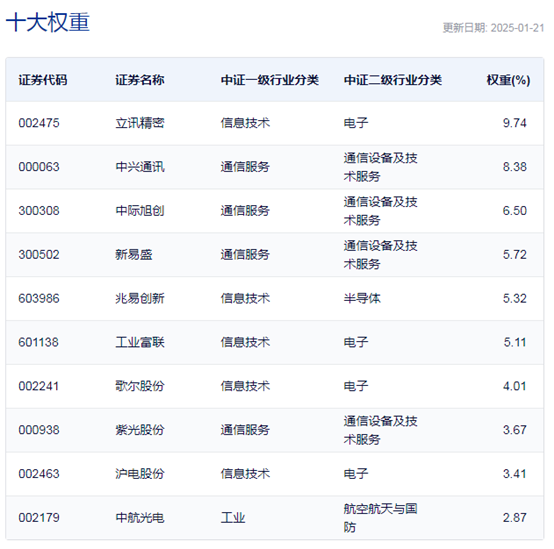Viewport: 554px width, 549px height.
Task: Click 工业富联 in the list
Action: click(140, 342)
